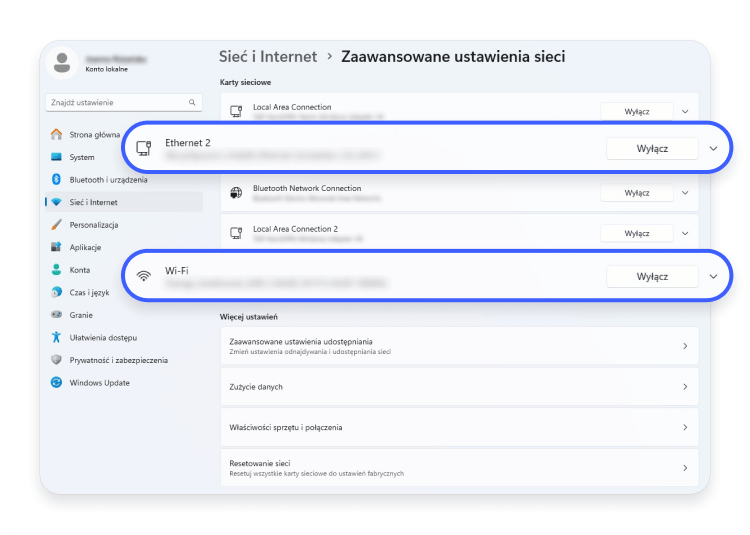Click Wyłącz for Ethernet 2
Screen dimensions: 750x535
point(652,149)
